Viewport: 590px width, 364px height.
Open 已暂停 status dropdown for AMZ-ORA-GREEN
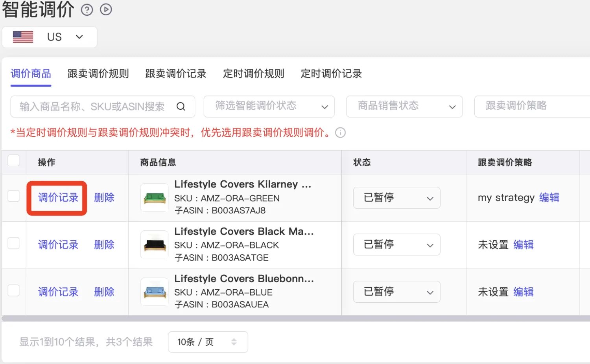[396, 198]
